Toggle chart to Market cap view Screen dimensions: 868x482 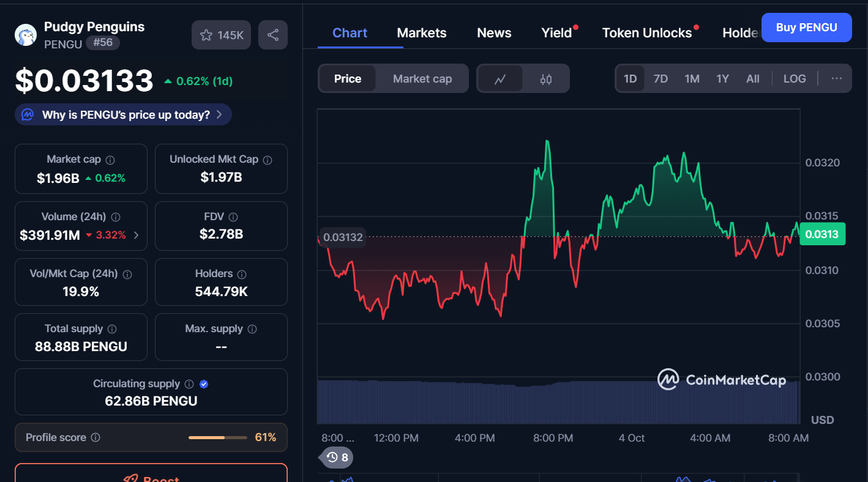point(422,79)
